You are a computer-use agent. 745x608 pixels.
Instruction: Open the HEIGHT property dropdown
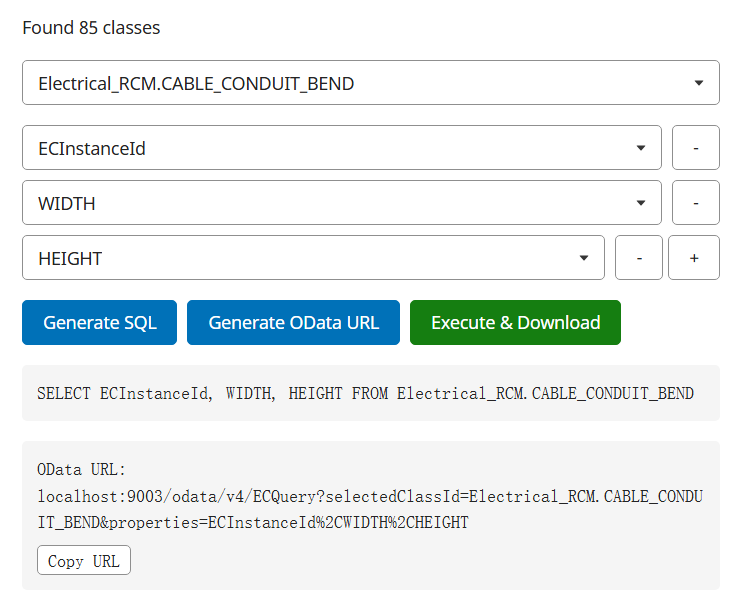313,258
